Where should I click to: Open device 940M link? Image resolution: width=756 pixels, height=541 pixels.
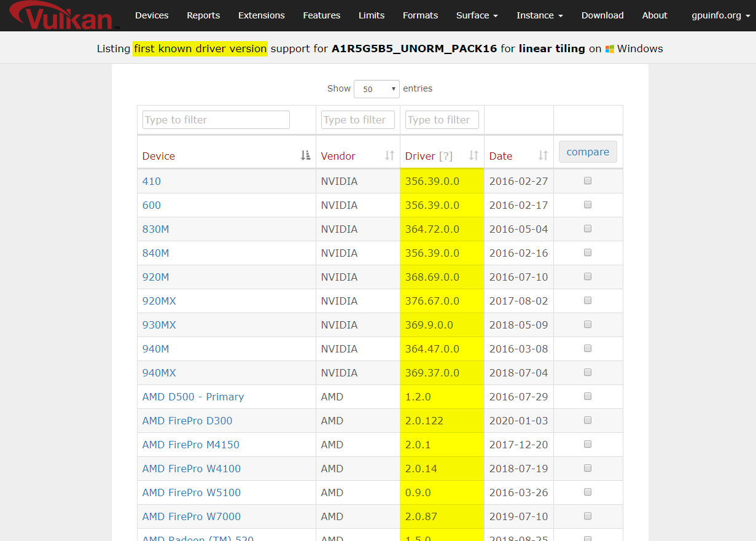155,349
